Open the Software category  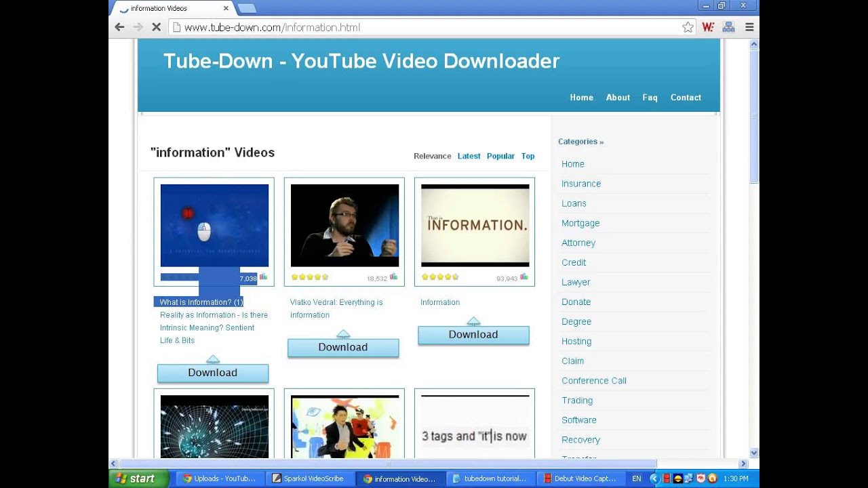579,420
